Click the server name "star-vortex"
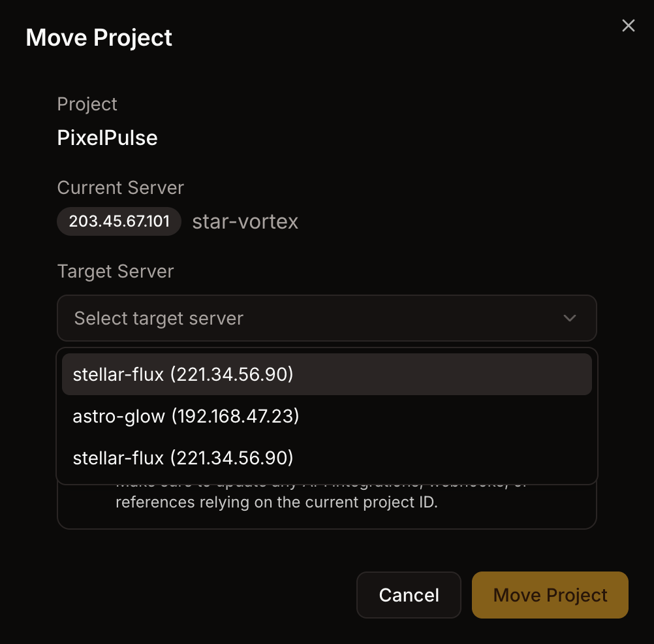654x644 pixels. pos(245,222)
